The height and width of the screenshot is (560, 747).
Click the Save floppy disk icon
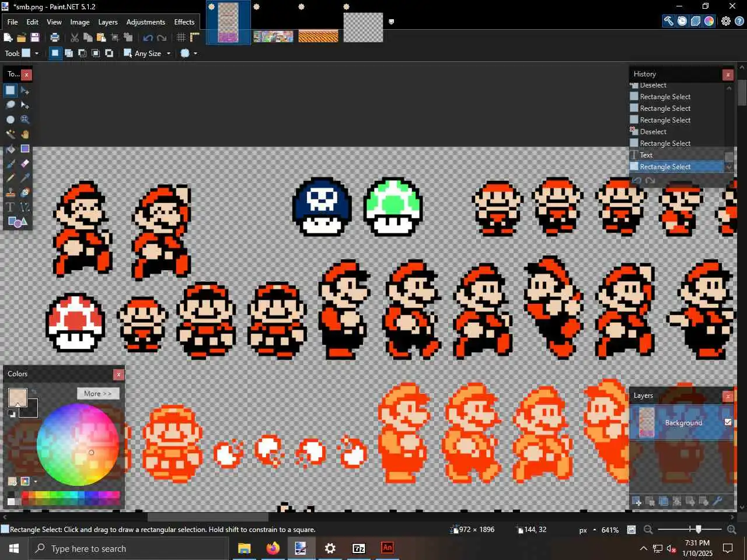pyautogui.click(x=35, y=37)
